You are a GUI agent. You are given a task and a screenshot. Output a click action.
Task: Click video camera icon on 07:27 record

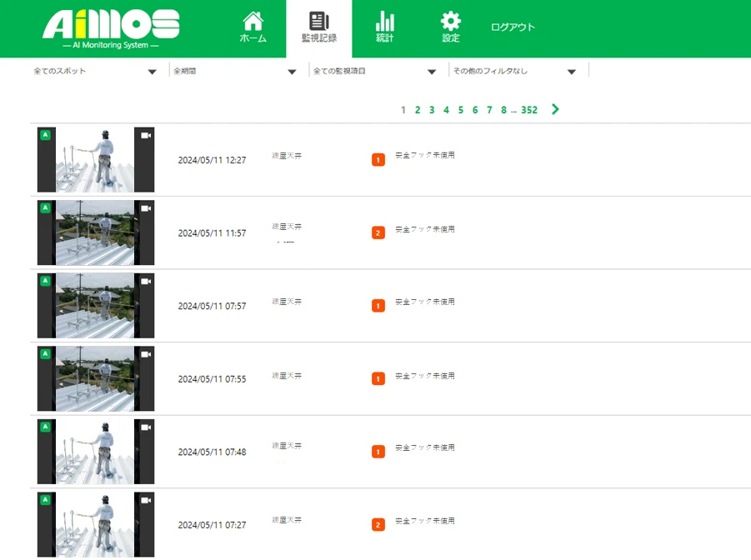tap(146, 500)
